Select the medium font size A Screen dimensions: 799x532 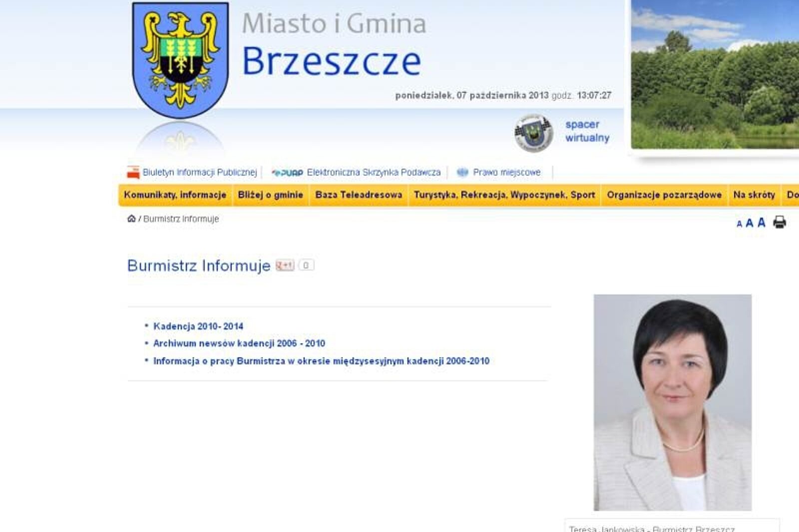(749, 223)
